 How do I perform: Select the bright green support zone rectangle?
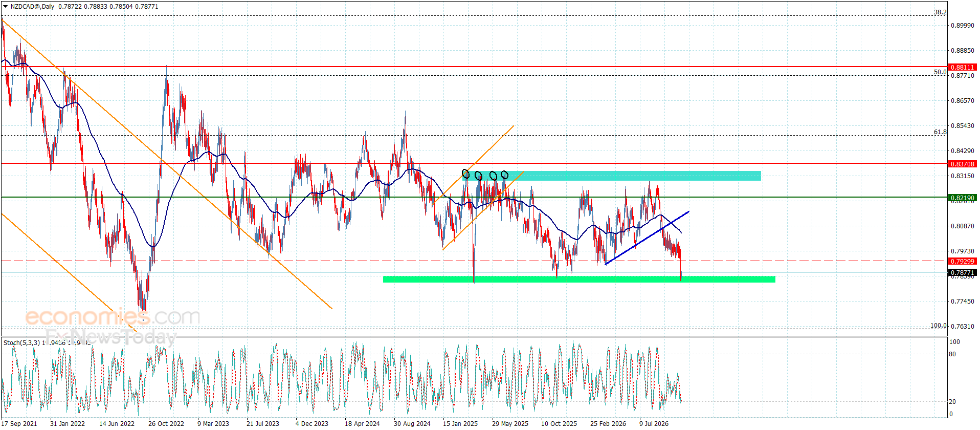(579, 279)
